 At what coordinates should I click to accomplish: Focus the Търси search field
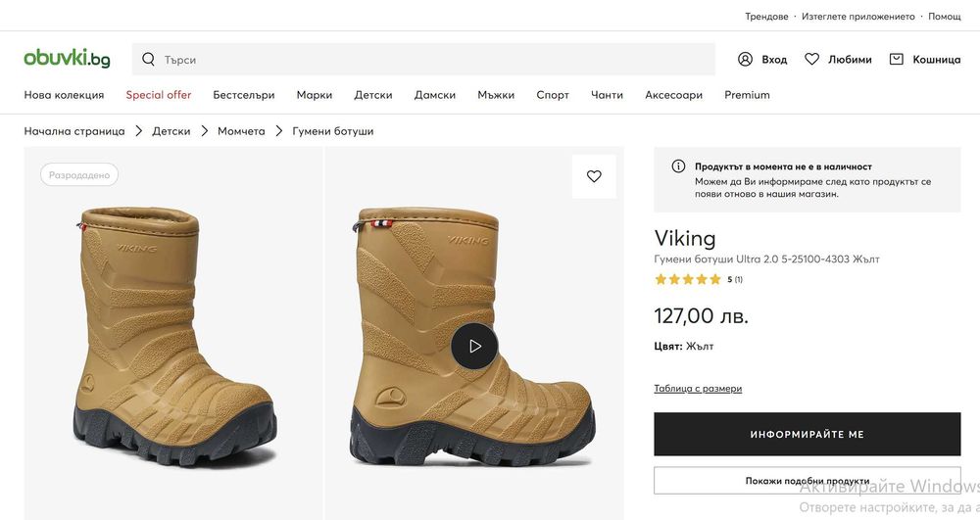pyautogui.click(x=431, y=60)
